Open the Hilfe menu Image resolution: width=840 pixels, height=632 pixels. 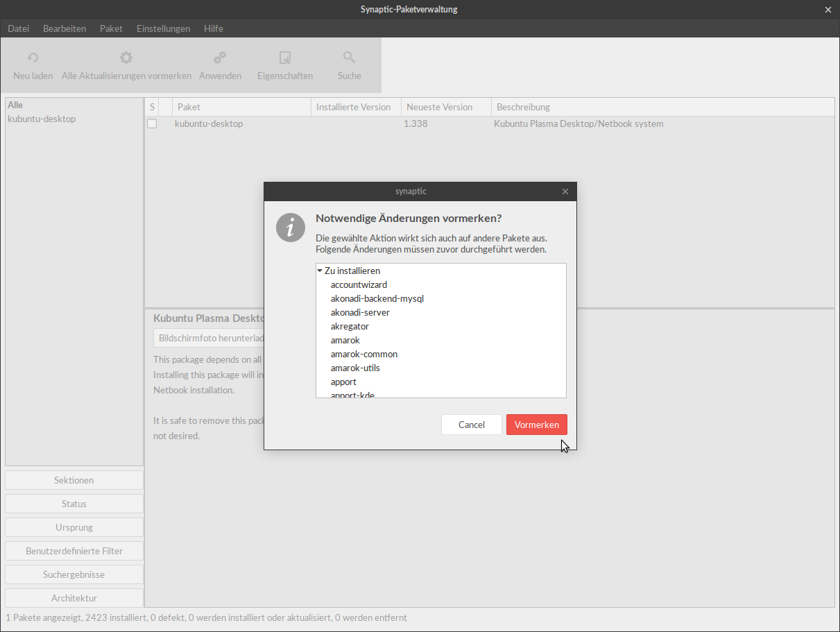(x=214, y=28)
